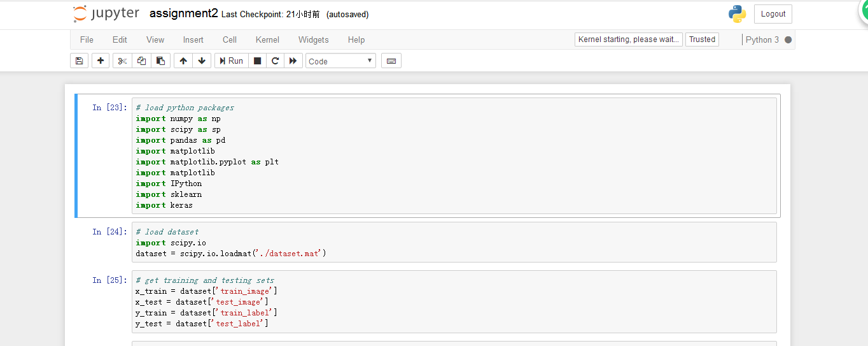
Task: Click the save and checkpoint icon
Action: (x=79, y=61)
